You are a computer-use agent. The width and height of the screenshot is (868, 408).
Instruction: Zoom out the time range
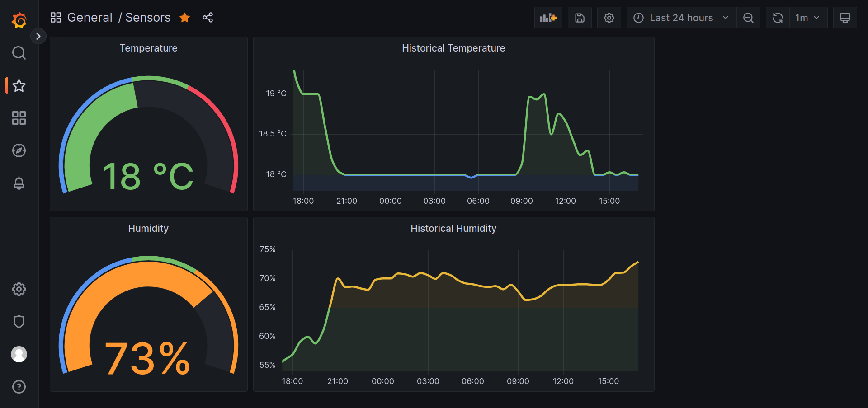click(x=748, y=18)
